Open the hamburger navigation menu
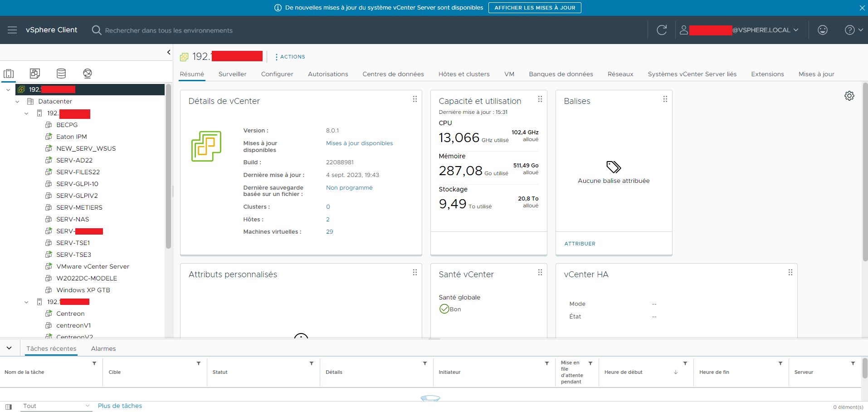Viewport: 868px width, 412px height. click(12, 30)
